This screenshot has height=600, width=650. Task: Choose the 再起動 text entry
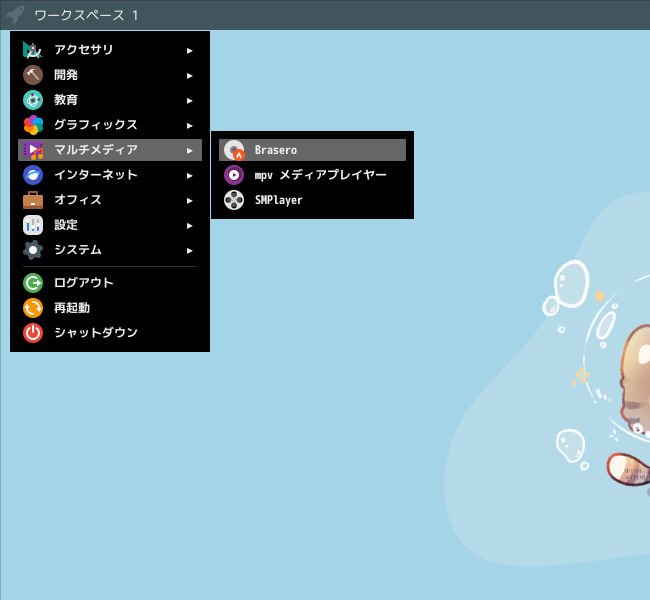click(x=72, y=308)
